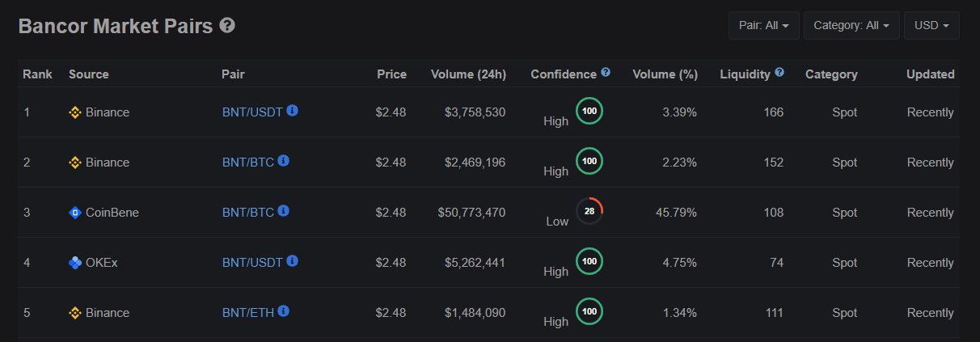Open the Category: All dropdown
Screen dimensions: 980x342
[851, 25]
